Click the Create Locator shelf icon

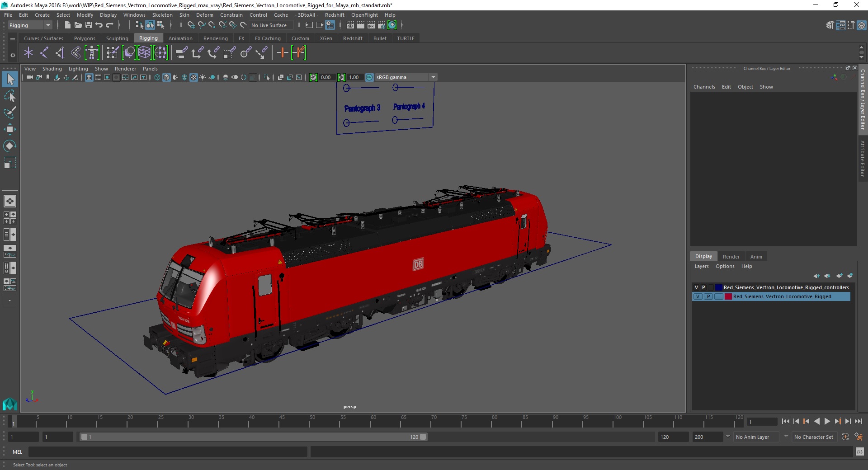[x=28, y=53]
